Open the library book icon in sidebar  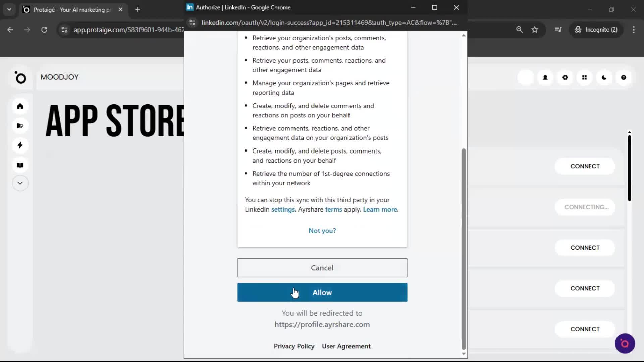pyautogui.click(x=20, y=165)
